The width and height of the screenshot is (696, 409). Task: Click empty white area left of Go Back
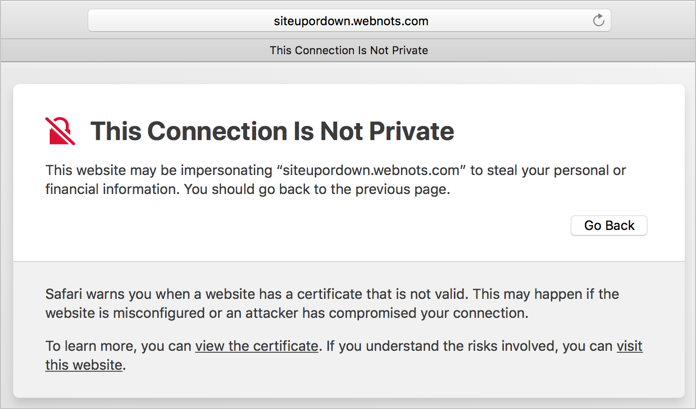[x=300, y=226]
